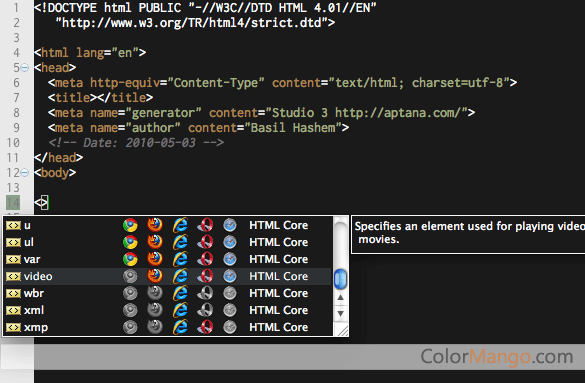Click the HTML Core label in the wbr row

[x=279, y=293]
